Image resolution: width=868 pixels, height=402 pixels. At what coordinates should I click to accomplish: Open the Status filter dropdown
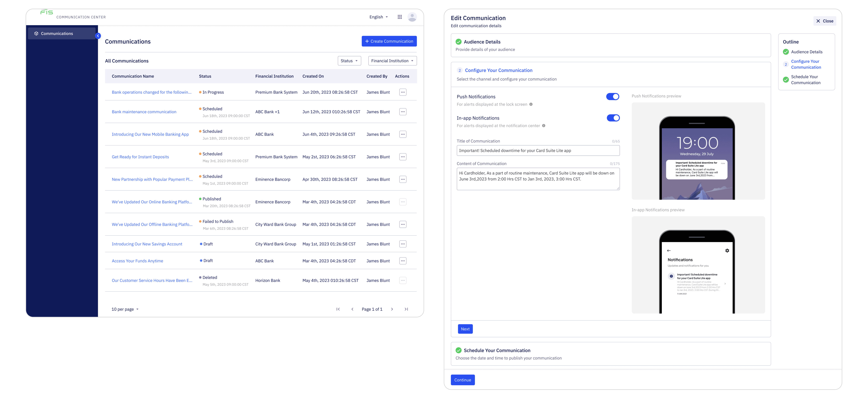pos(349,61)
